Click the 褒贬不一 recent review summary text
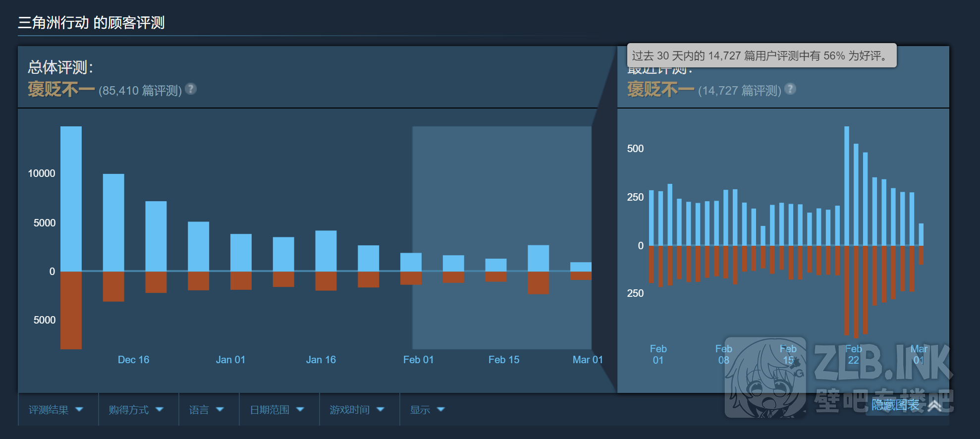This screenshot has width=980, height=439. click(x=660, y=90)
